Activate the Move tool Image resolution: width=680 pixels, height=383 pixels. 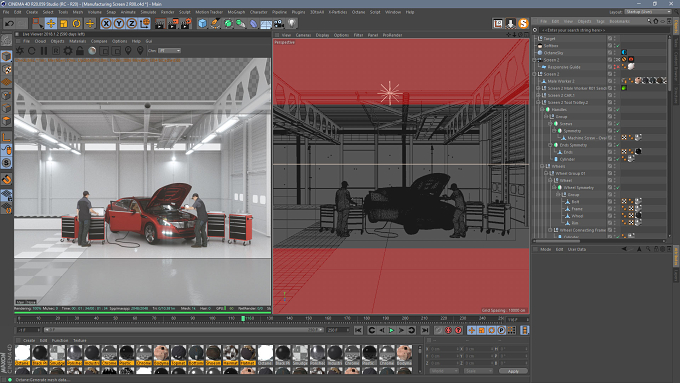(x=51, y=23)
